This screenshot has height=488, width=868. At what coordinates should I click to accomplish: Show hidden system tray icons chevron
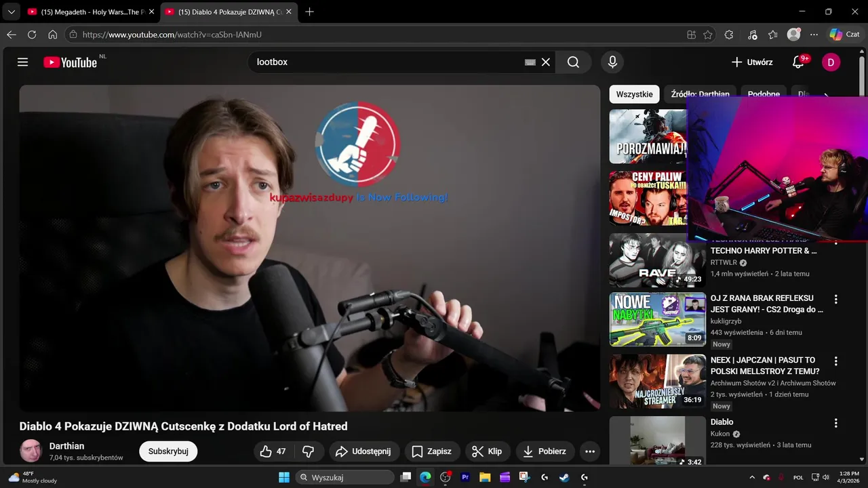[x=751, y=477]
